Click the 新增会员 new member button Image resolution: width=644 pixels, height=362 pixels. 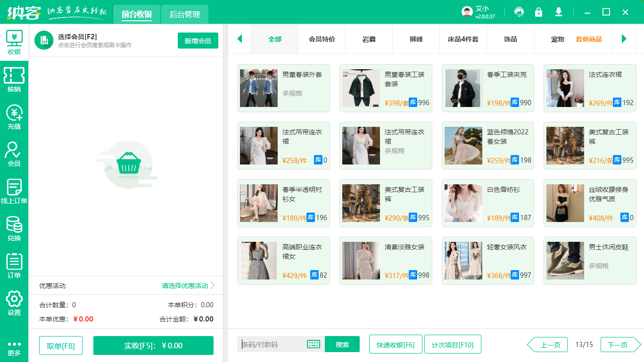198,41
